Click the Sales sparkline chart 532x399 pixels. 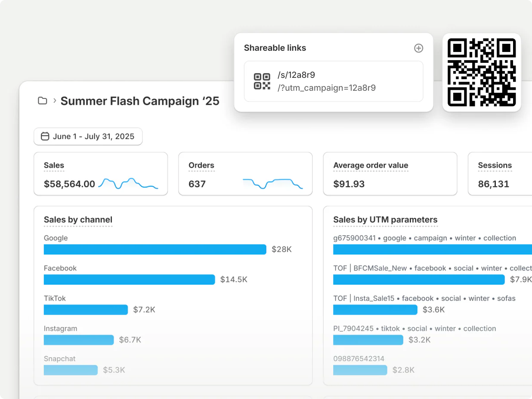point(128,184)
